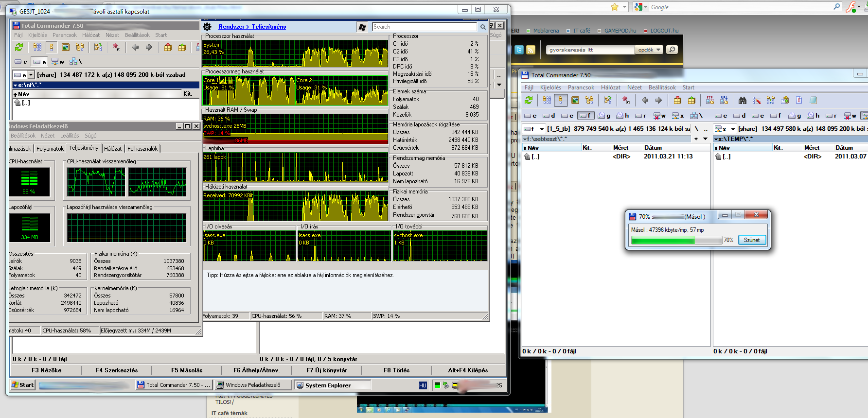Viewport: 868px width, 418px height.
Task: Click the Rendszer > Teljesítmény link
Action: point(252,27)
